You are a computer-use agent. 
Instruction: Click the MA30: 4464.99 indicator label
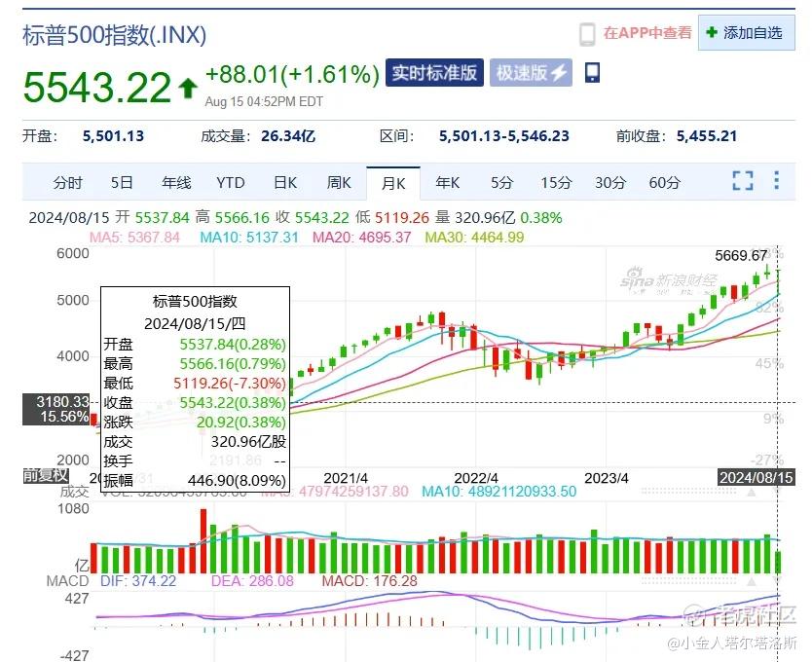click(474, 238)
